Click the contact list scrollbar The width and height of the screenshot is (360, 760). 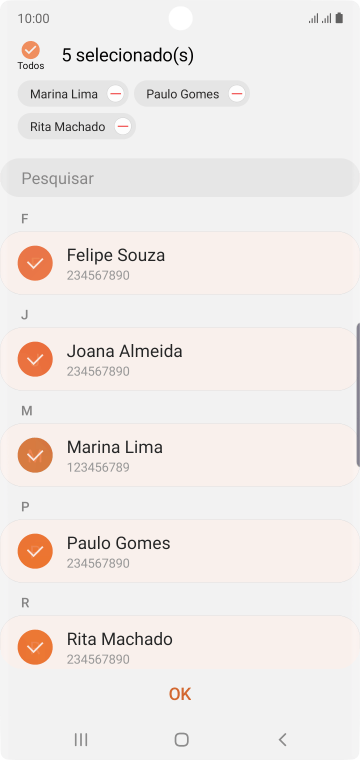point(358,395)
